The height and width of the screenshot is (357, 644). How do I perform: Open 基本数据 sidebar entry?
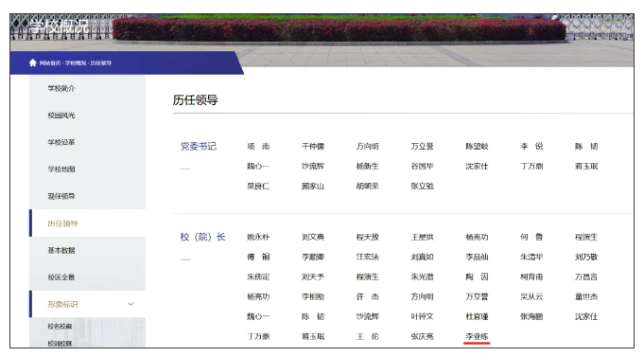coord(61,250)
